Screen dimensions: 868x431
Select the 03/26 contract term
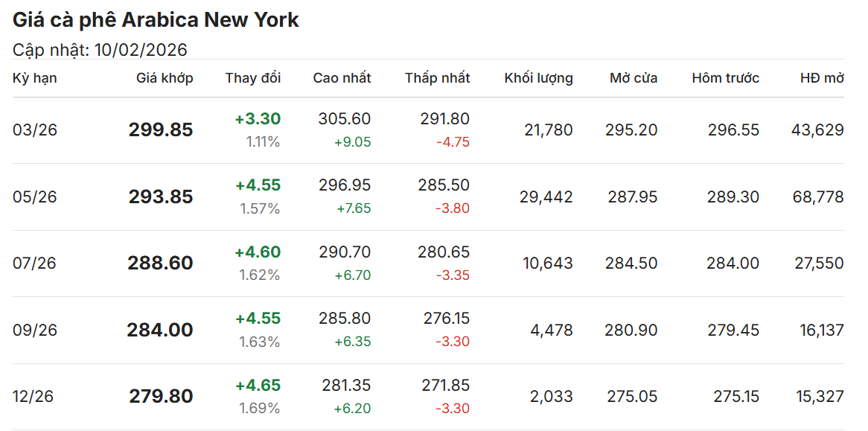[x=35, y=130]
